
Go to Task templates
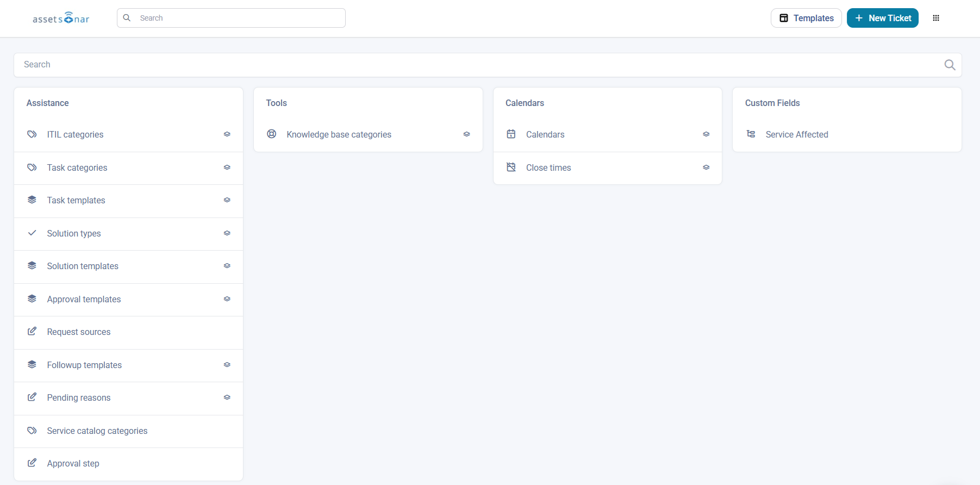click(76, 201)
